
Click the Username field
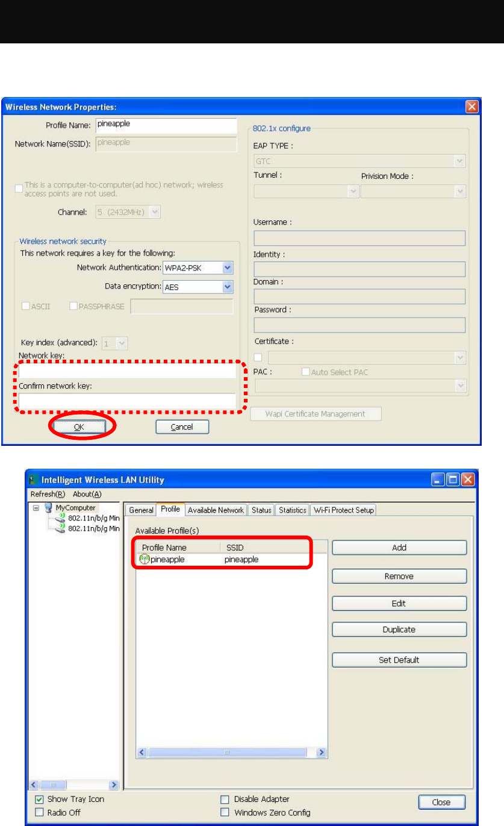click(360, 239)
